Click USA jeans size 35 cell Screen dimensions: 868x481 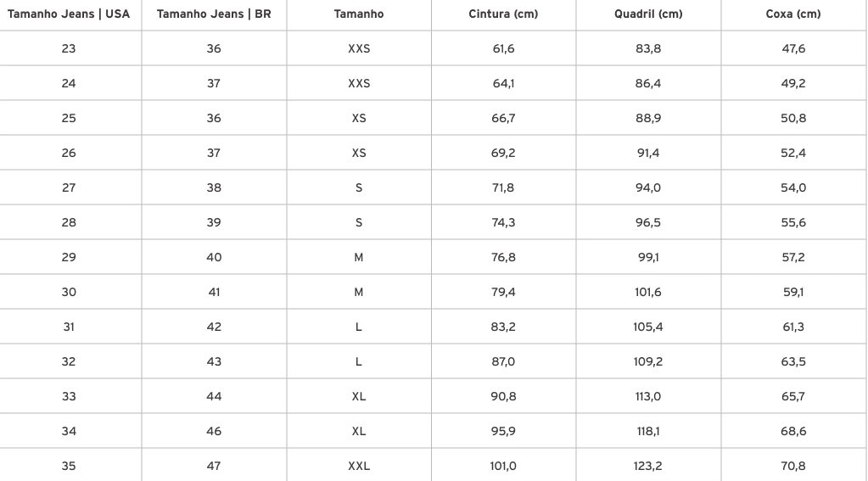pyautogui.click(x=69, y=466)
